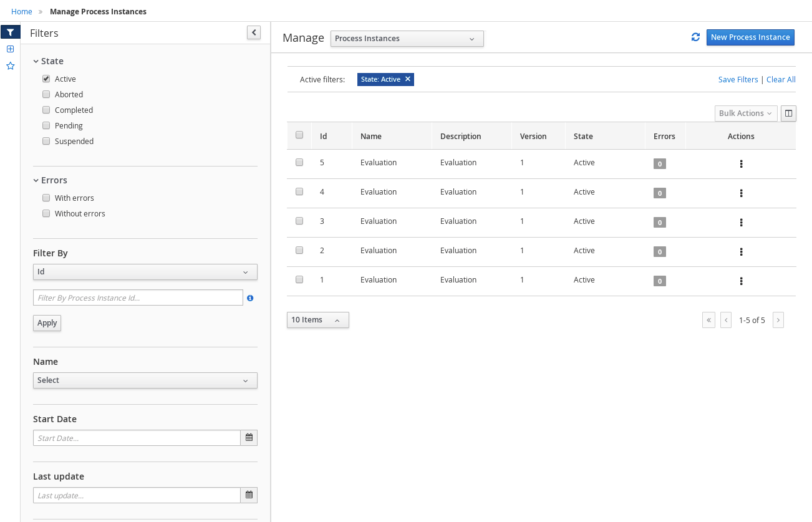Go to Home in the breadcrumb
Screen dimensions: 812x522
pos(22,11)
